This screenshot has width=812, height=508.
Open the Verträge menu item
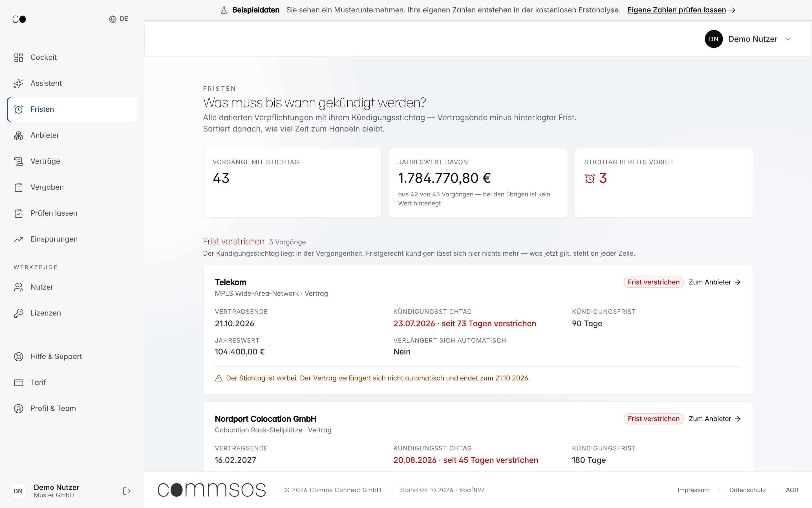[x=72, y=161]
